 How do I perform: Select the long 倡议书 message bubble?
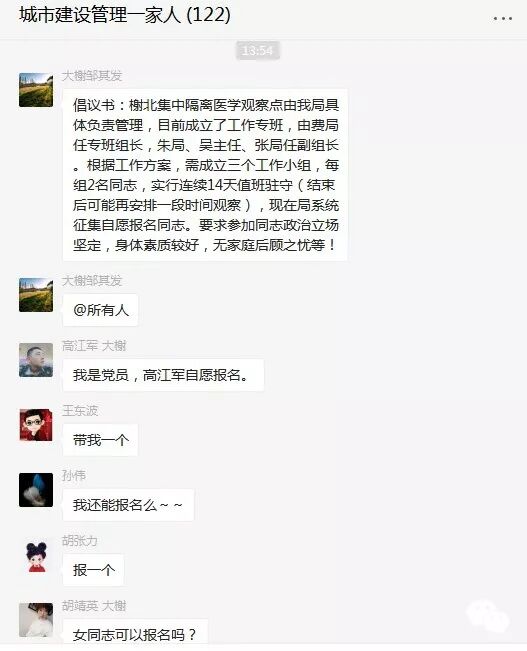pyautogui.click(x=205, y=175)
